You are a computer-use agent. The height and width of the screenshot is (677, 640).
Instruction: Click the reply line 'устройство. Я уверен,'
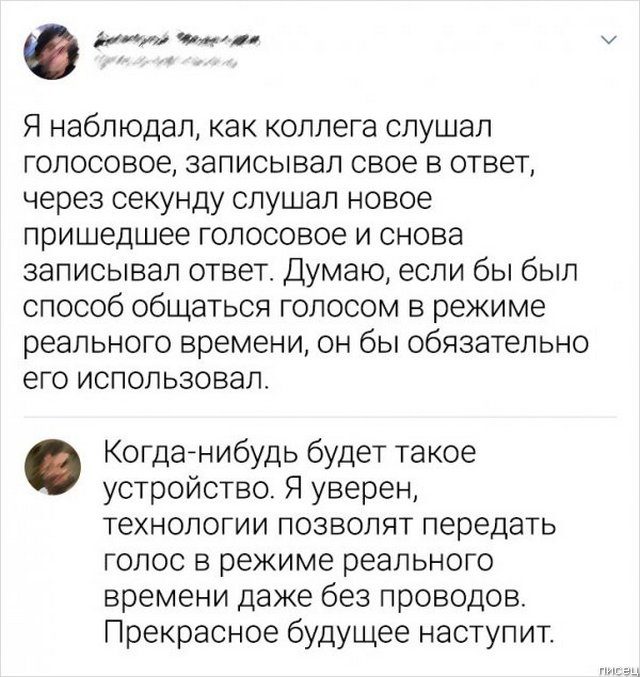click(x=266, y=488)
